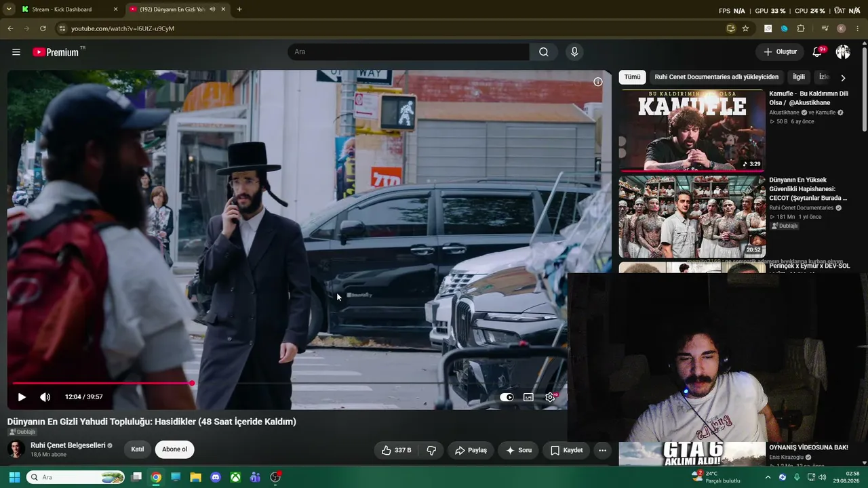Open Task View on the taskbar

point(136,477)
